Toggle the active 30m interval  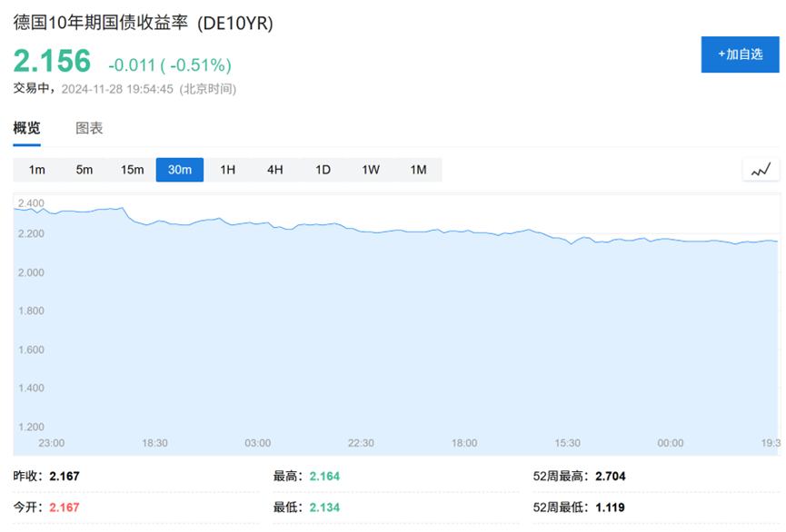click(179, 169)
